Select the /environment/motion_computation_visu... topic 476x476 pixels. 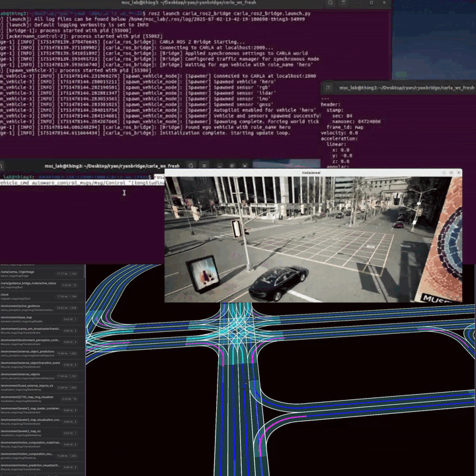pos(42,456)
